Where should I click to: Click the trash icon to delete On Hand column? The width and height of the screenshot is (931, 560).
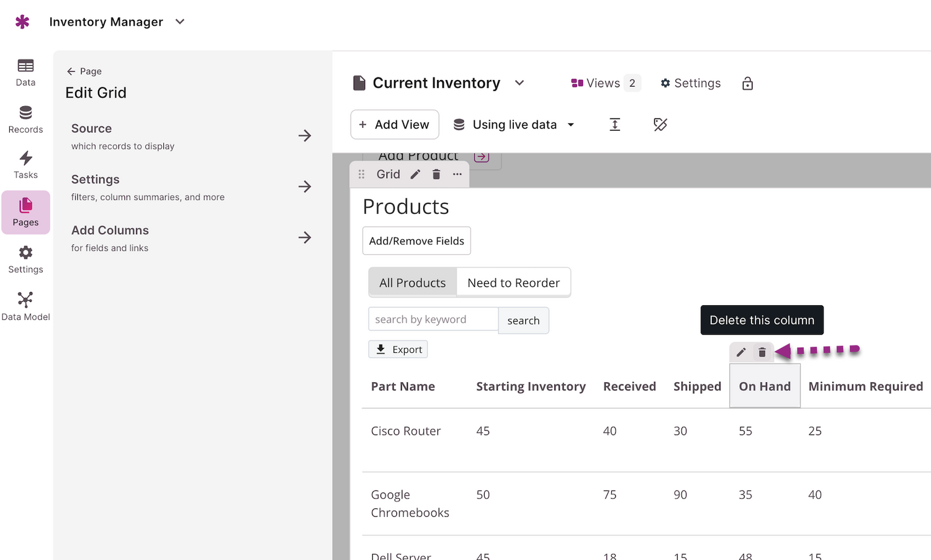click(762, 352)
